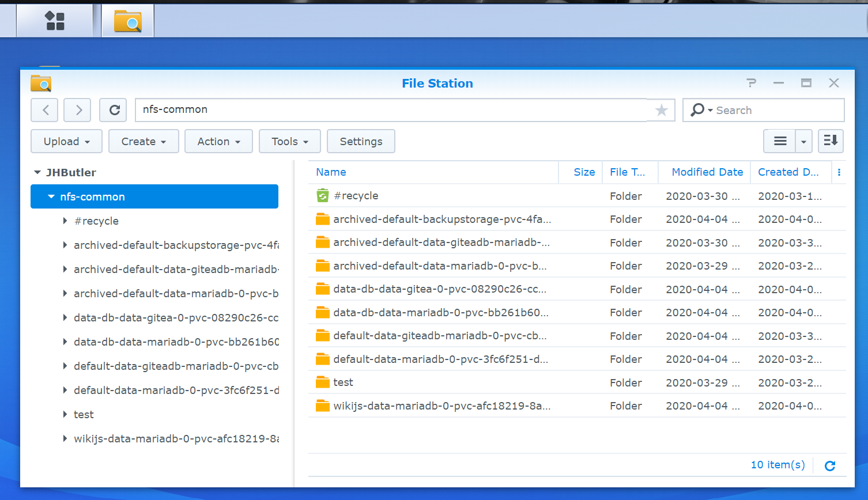This screenshot has width=868, height=500.
Task: Open the Create dropdown menu
Action: click(144, 141)
